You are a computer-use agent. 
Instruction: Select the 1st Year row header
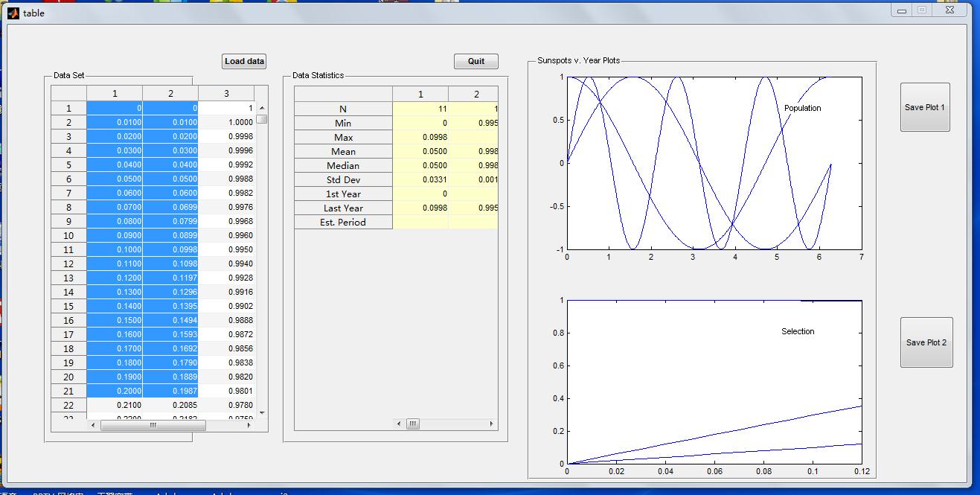coord(343,194)
